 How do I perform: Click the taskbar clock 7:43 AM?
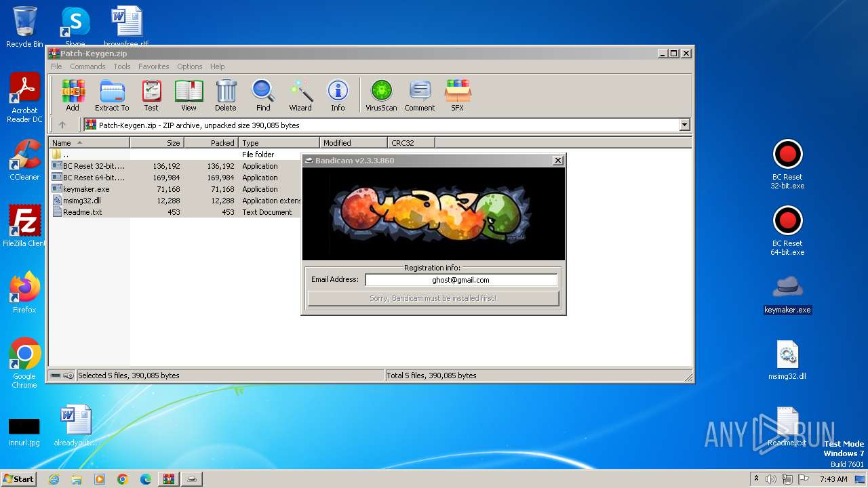pos(833,479)
